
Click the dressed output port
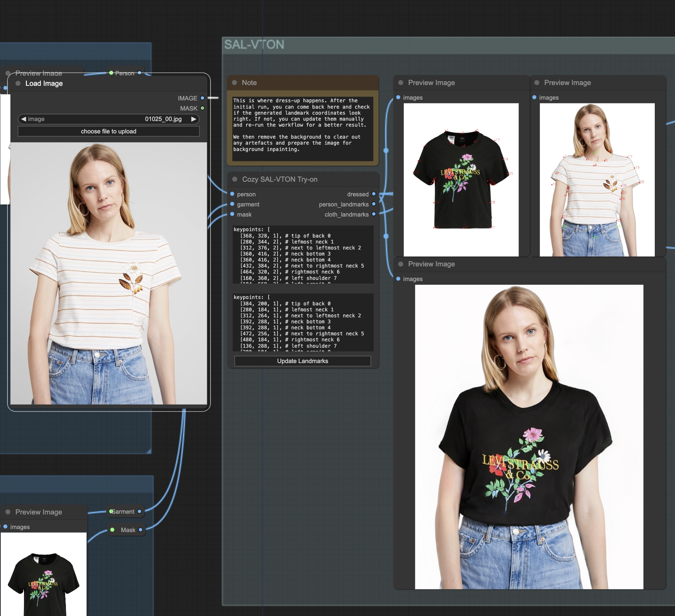[373, 194]
